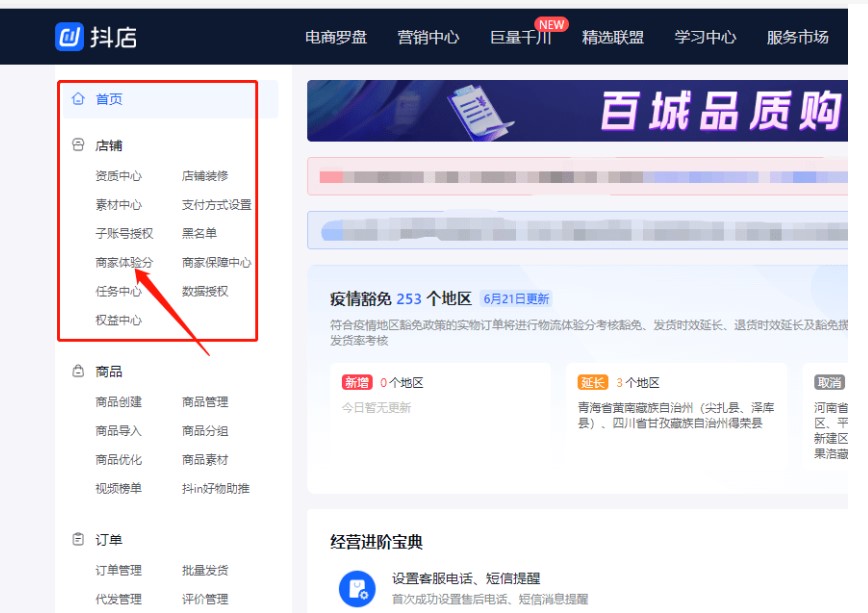Open 电商罗盘 in the top navigation

[x=336, y=37]
